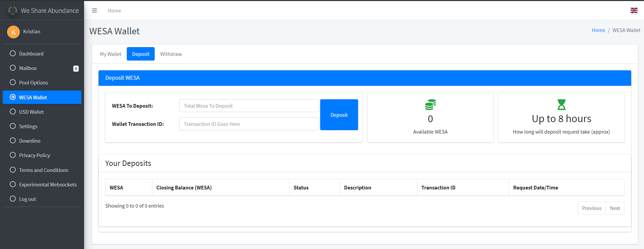Screen dimensions: 644x249
Task: Click the 'Up to 8 hours' text
Action: (561, 119)
